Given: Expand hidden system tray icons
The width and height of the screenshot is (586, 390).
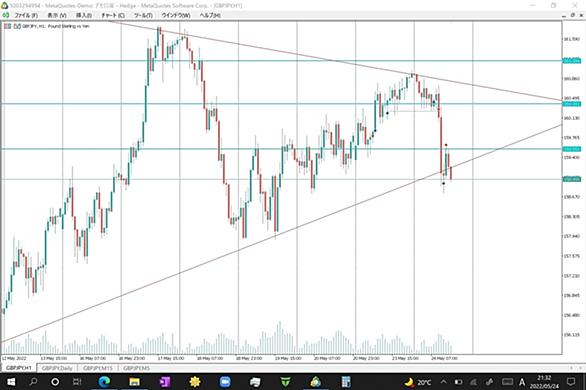Looking at the screenshot, I should 444,382.
